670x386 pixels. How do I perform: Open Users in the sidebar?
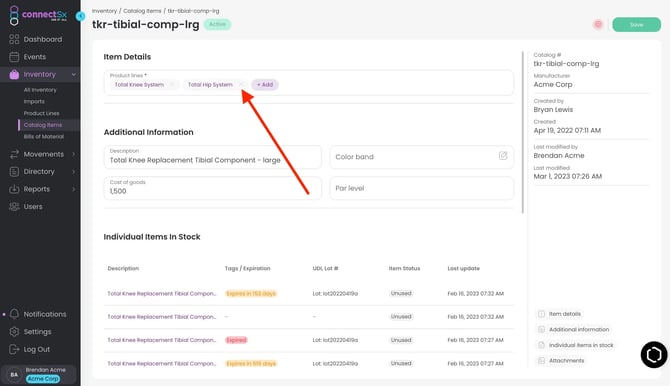(33, 206)
